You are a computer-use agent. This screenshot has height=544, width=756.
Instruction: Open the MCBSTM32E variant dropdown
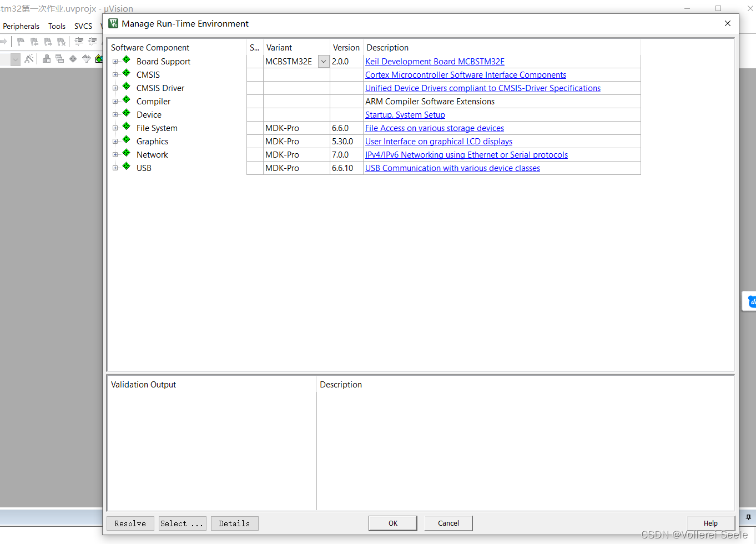324,62
